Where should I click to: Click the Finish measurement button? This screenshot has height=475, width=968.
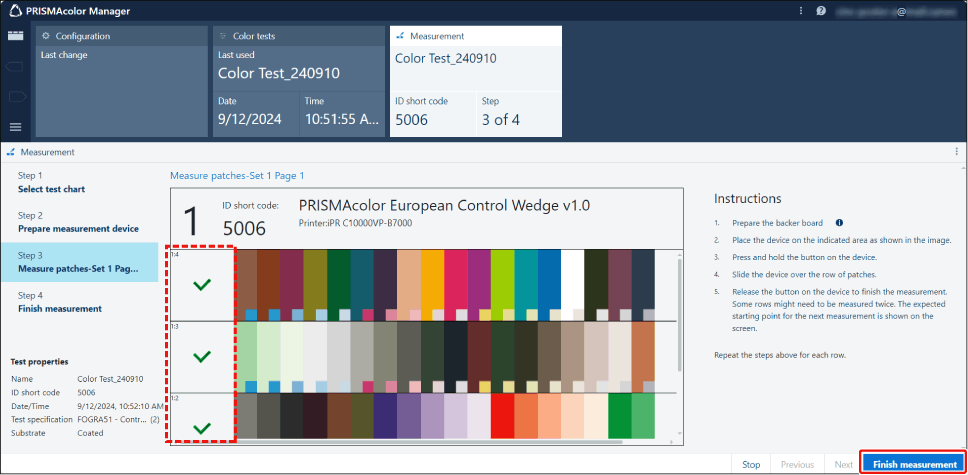tap(914, 464)
